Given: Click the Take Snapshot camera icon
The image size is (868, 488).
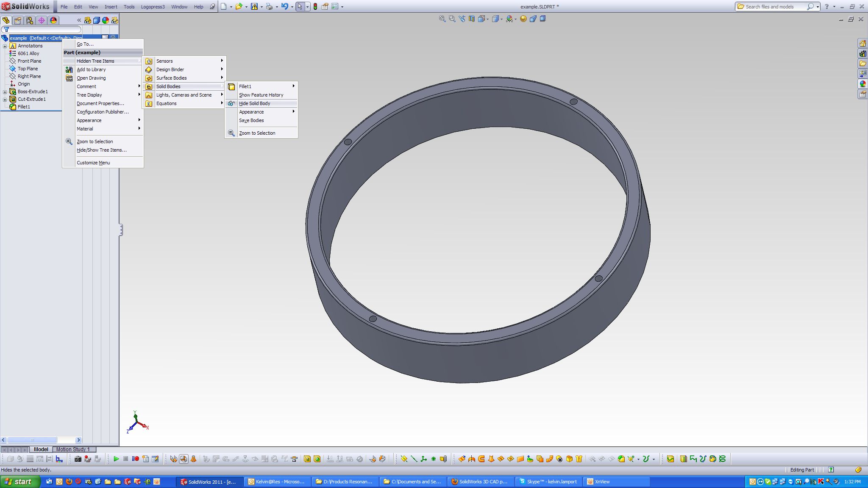Looking at the screenshot, I should (78, 459).
